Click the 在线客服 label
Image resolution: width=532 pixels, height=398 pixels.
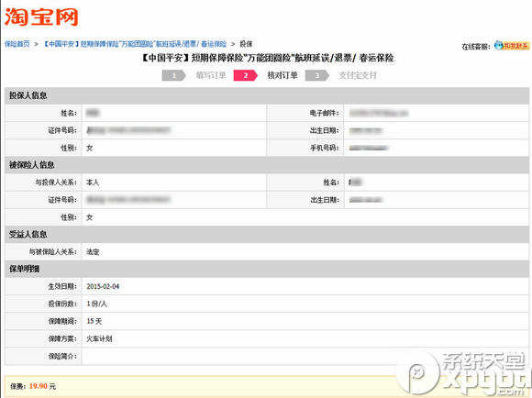pyautogui.click(x=476, y=47)
